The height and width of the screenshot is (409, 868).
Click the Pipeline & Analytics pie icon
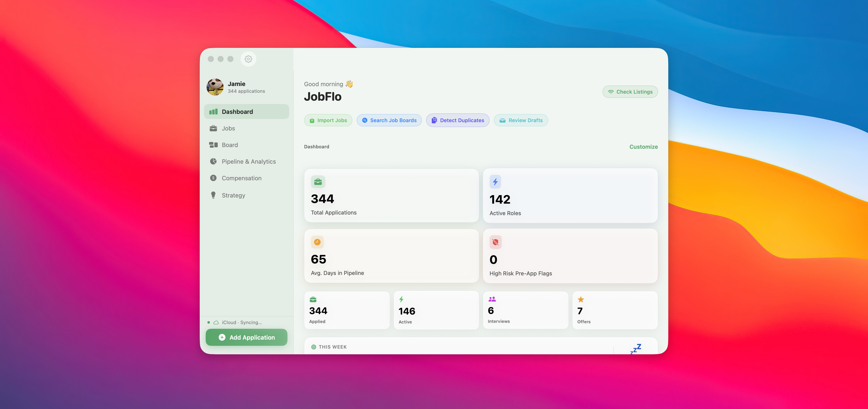[x=213, y=161]
